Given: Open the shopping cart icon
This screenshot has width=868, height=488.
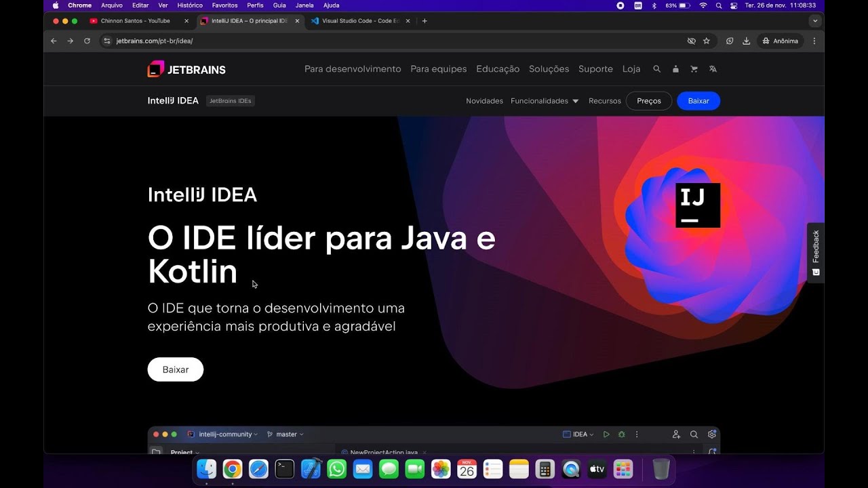Looking at the screenshot, I should point(694,69).
